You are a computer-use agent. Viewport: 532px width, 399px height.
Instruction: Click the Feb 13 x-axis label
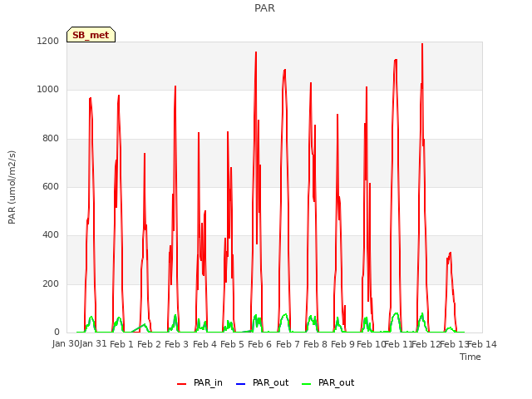pyautogui.click(x=453, y=344)
